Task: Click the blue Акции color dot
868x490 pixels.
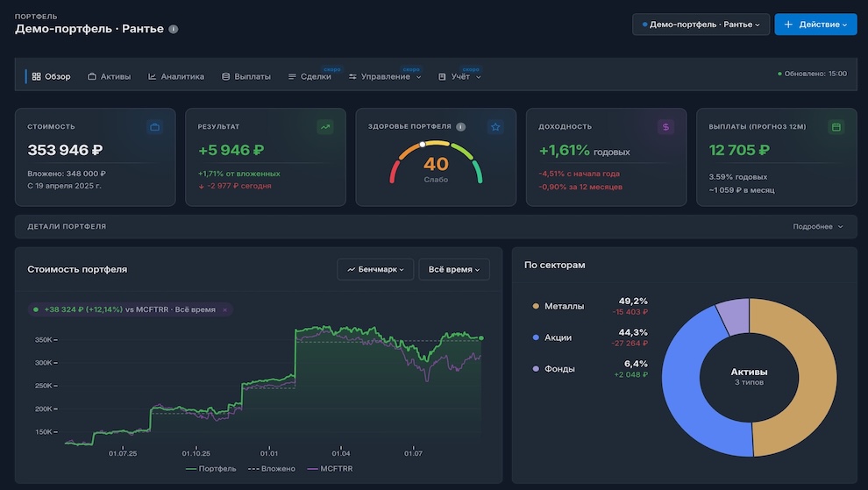Action: [536, 337]
